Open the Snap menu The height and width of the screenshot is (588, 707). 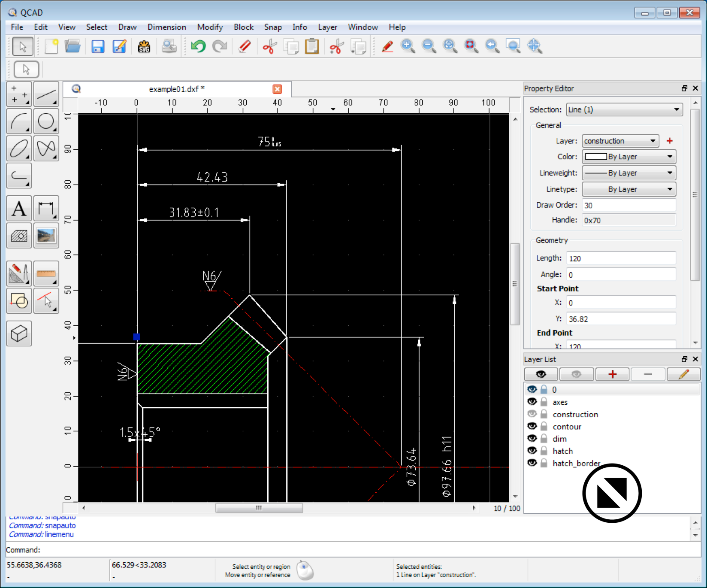point(273,27)
